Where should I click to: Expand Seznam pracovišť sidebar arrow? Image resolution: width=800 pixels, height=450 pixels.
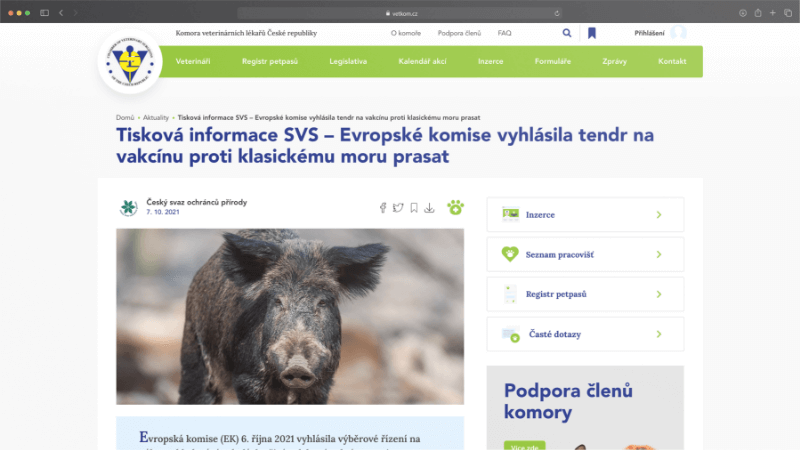(659, 255)
